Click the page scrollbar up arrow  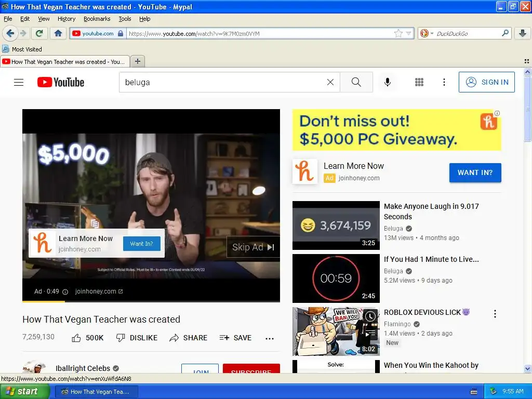coord(527,72)
